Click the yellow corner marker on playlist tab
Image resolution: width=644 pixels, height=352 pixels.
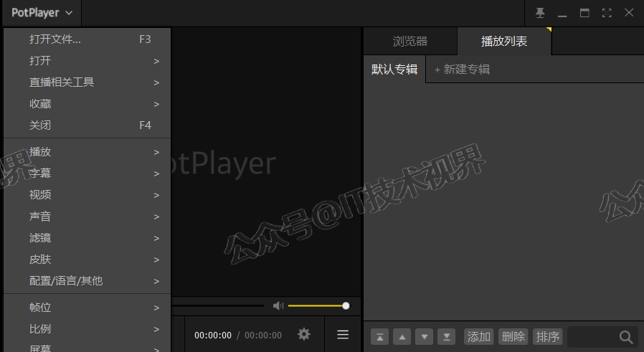click(549, 29)
